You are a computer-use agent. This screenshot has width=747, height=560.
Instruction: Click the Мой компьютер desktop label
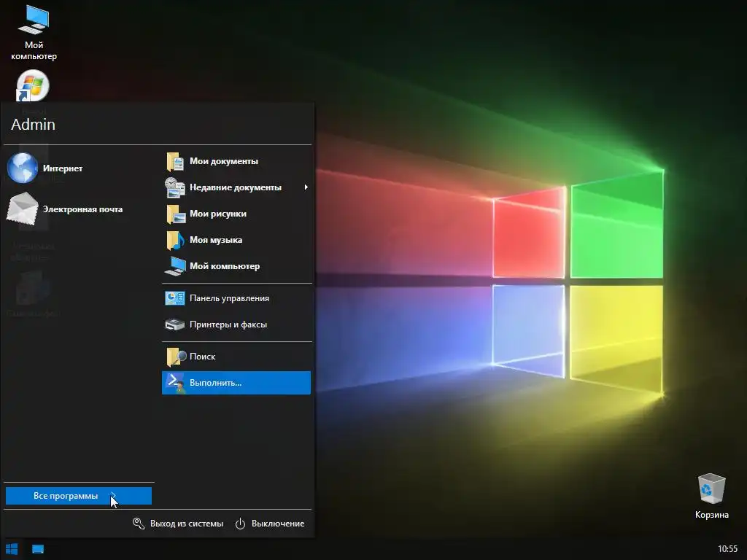(x=34, y=50)
